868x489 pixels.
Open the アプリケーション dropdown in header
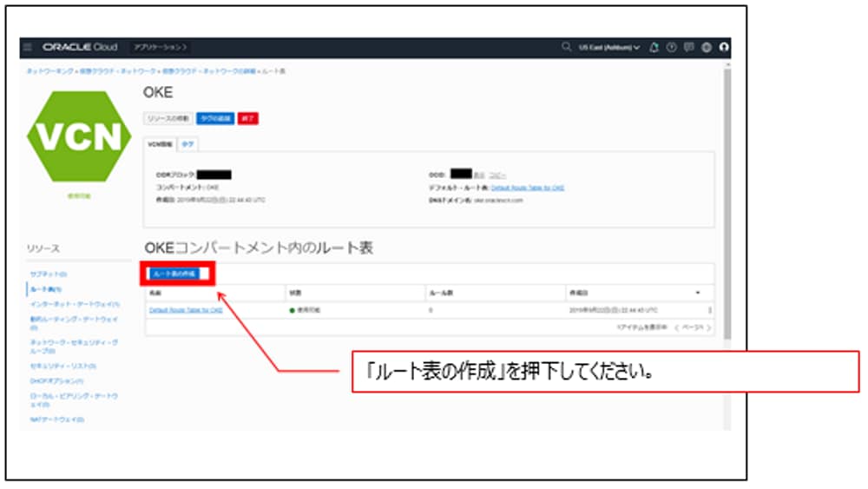pyautogui.click(x=161, y=47)
